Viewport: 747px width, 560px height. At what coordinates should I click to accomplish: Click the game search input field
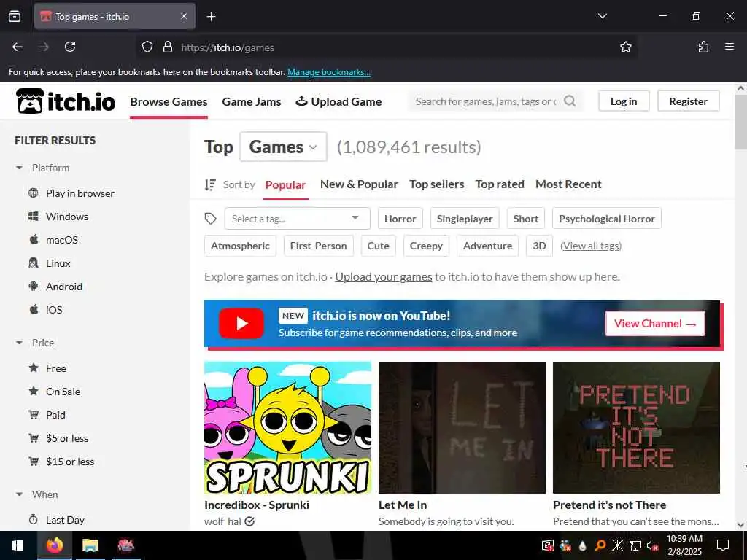486,101
